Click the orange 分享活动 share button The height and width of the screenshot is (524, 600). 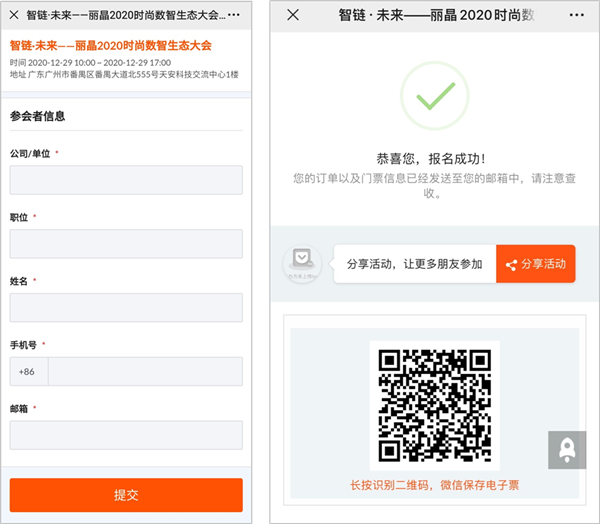(536, 264)
